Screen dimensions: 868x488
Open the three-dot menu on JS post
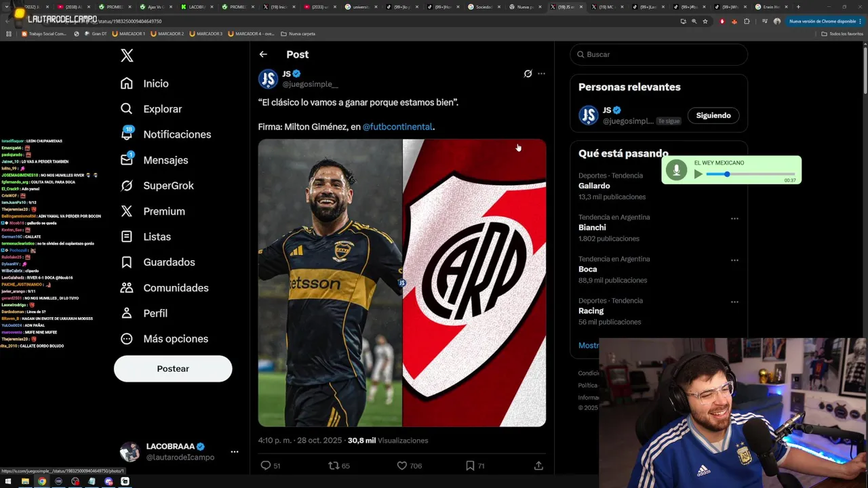[x=541, y=74]
